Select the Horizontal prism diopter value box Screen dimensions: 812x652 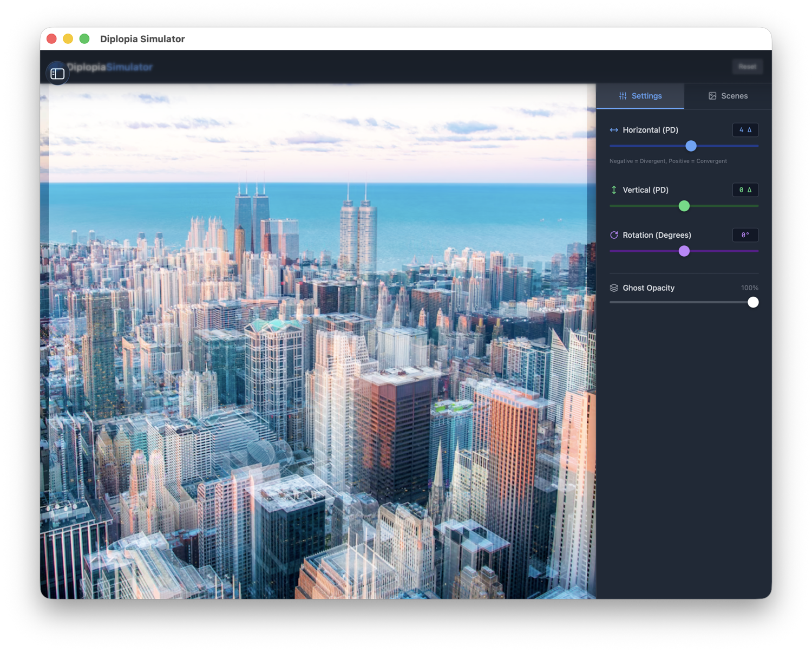[745, 130]
